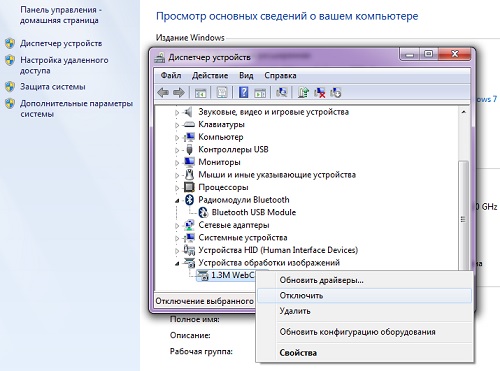Click the HID devices icon
Screen dimensions: 500x371
(x=189, y=250)
